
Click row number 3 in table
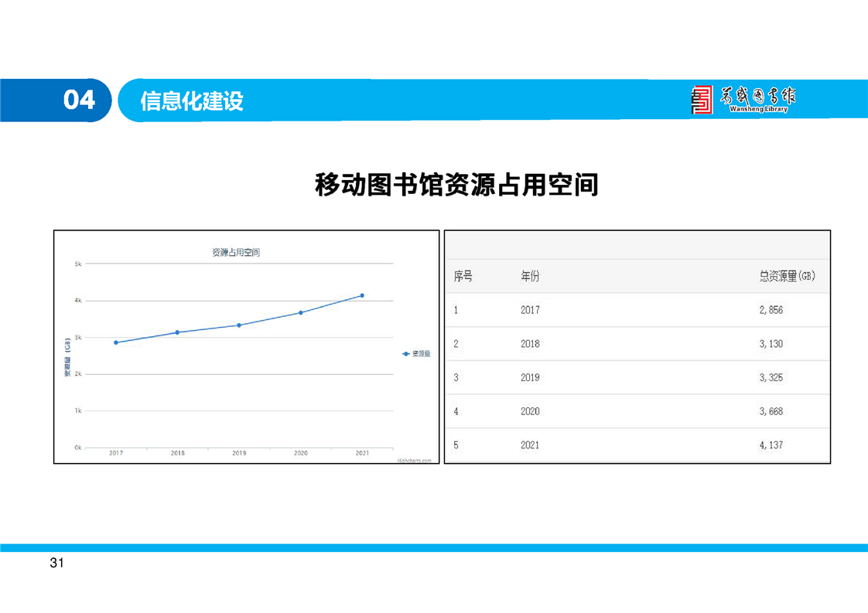[456, 377]
